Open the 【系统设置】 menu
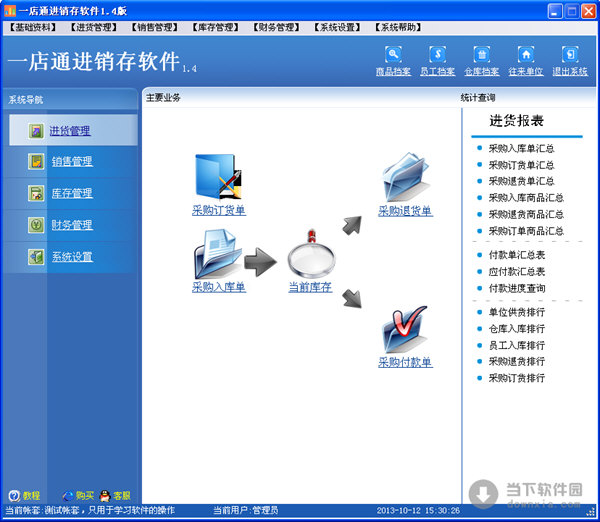 [337, 27]
